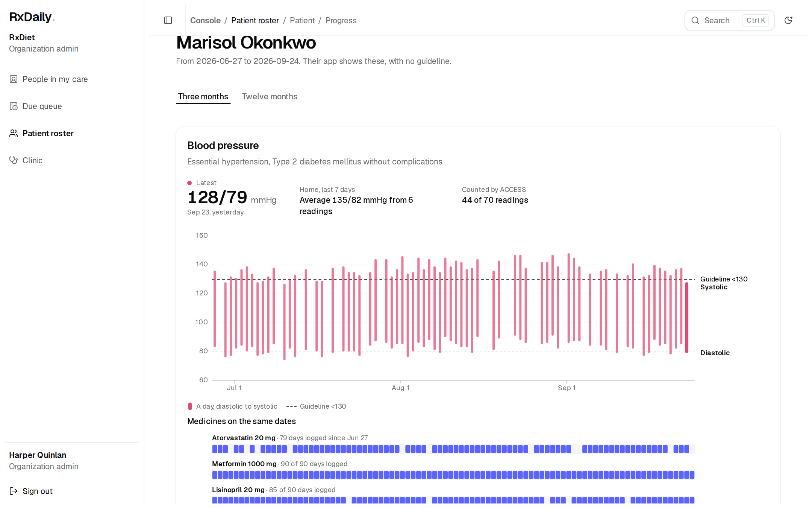This screenshot has width=812, height=508.
Task: Click 'Counted by ACCESS' label
Action: (x=494, y=190)
